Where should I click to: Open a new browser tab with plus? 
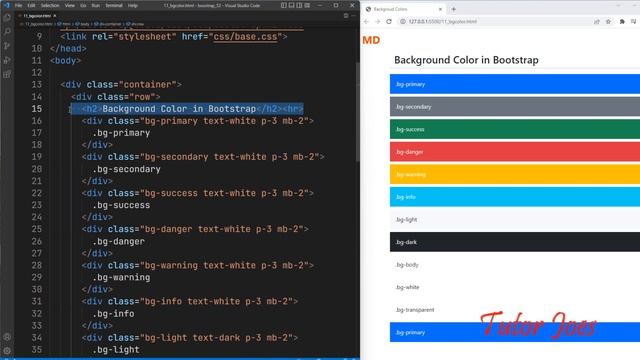[453, 9]
